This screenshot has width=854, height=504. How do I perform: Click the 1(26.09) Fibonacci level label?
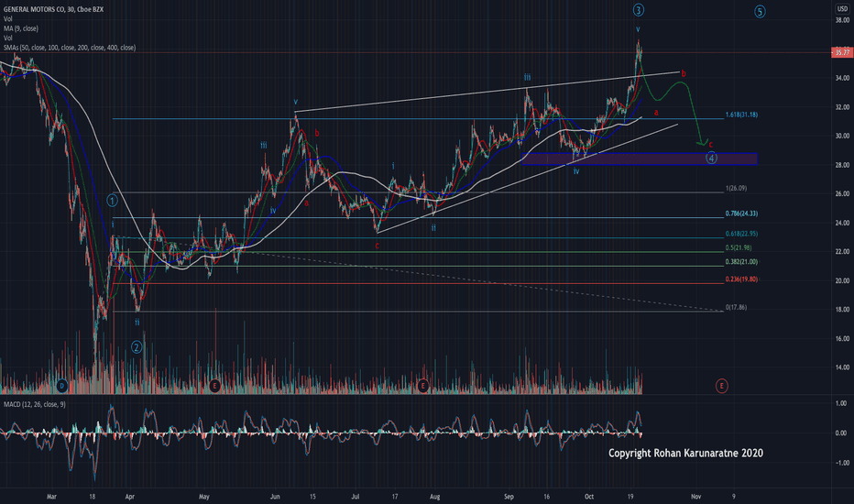(x=736, y=189)
